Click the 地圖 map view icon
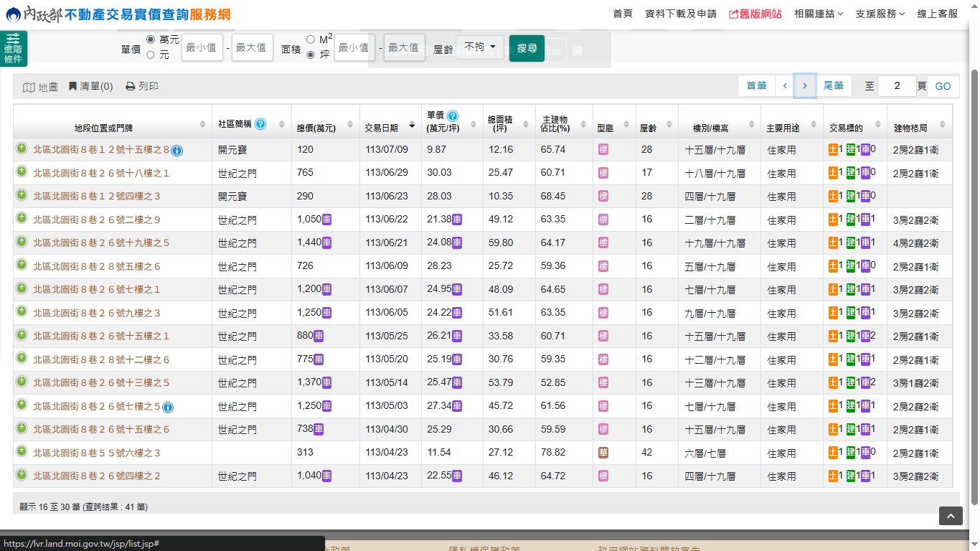This screenshot has height=551, width=980. pos(29,87)
